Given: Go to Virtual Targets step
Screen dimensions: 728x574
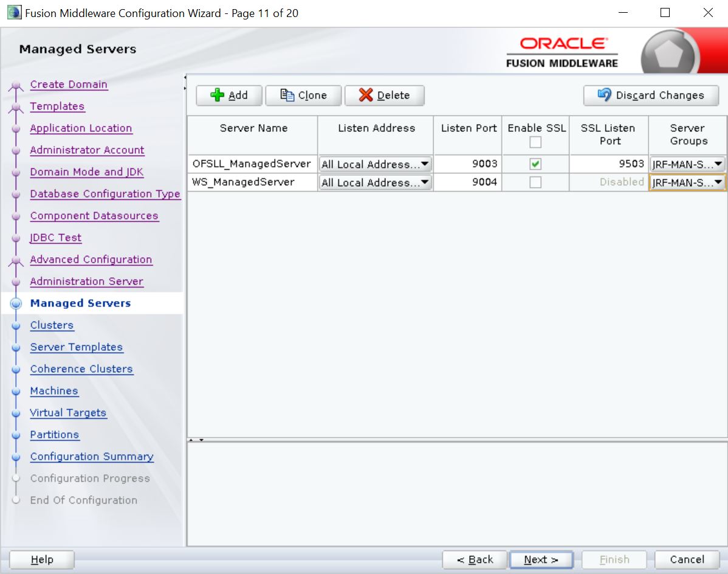Looking at the screenshot, I should tap(68, 413).
